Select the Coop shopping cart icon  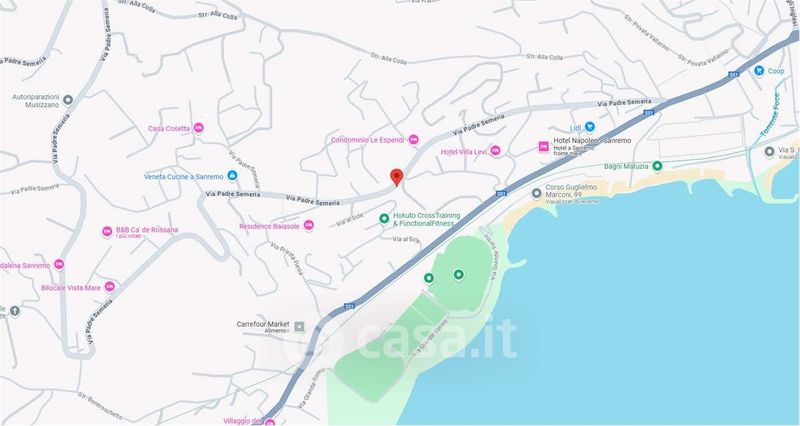click(x=759, y=70)
